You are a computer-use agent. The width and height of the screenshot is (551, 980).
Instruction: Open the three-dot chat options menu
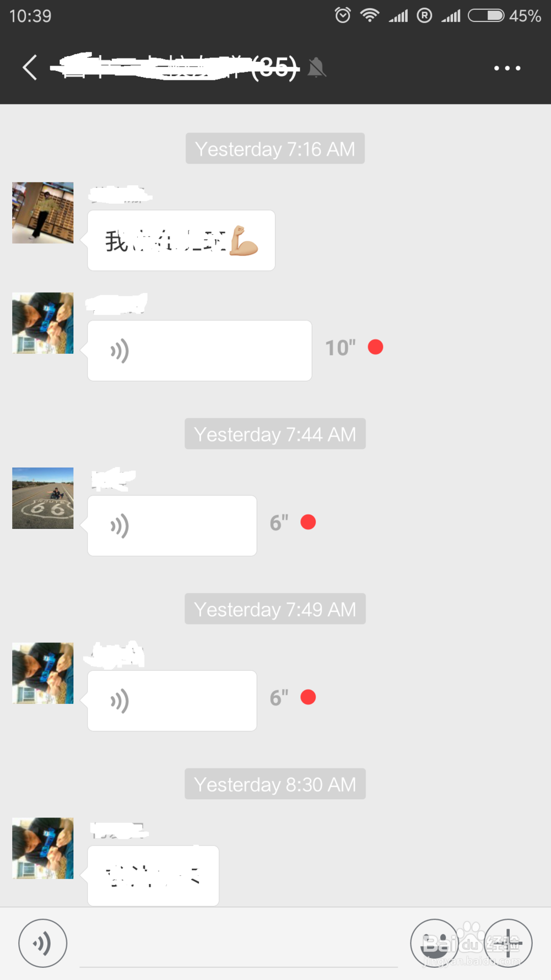(x=507, y=68)
